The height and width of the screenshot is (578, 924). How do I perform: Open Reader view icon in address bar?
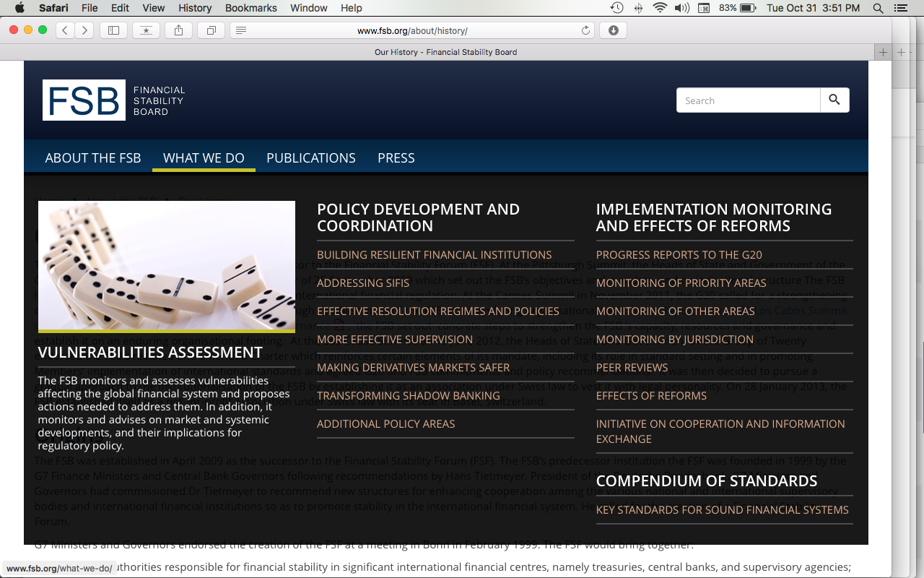click(241, 30)
